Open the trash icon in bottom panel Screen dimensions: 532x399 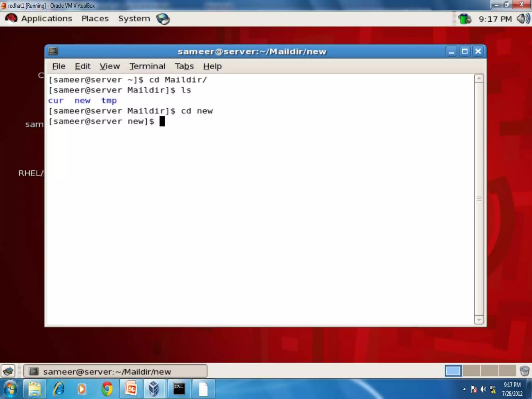coord(524,371)
